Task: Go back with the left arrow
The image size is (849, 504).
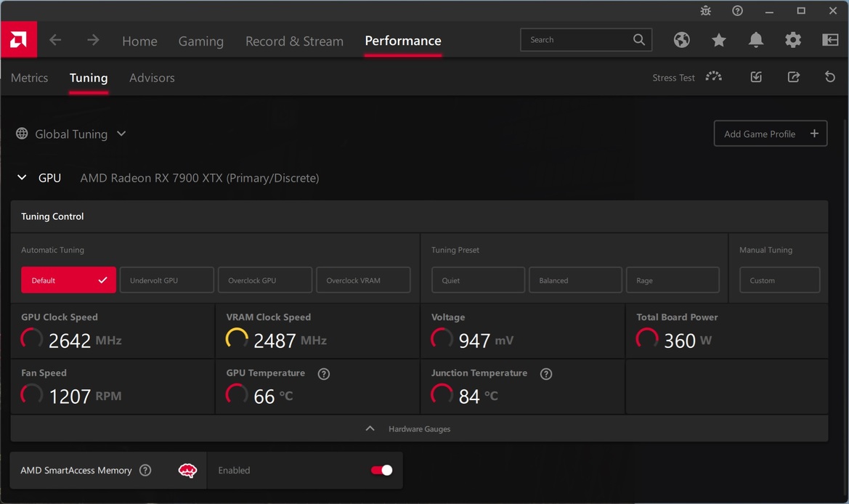Action: pyautogui.click(x=55, y=39)
